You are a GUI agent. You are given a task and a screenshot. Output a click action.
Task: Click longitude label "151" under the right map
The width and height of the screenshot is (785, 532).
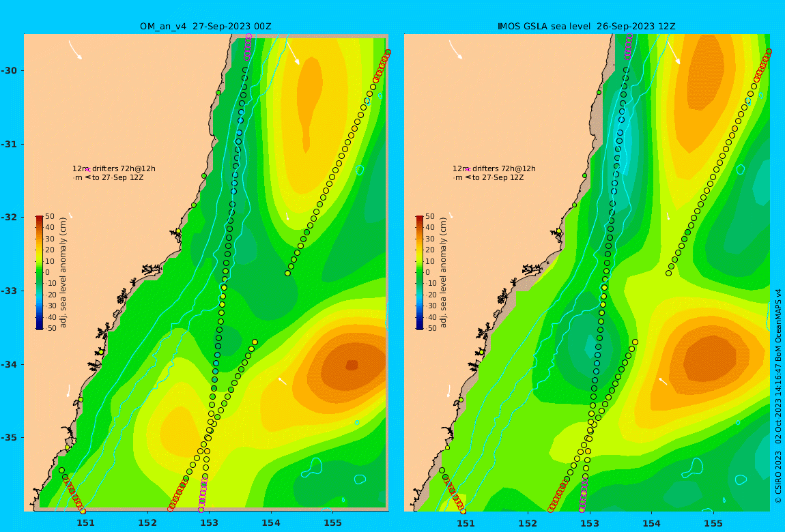(466, 523)
